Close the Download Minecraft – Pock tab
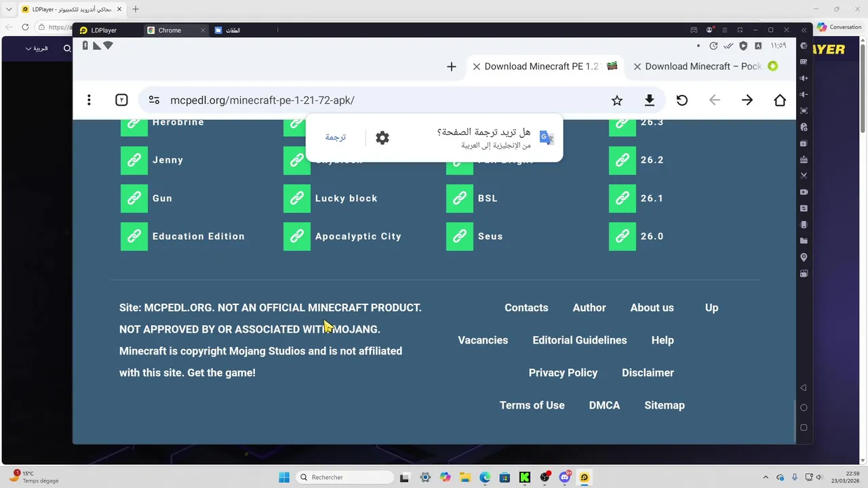Screen dimensions: 868x488 [x=637, y=66]
